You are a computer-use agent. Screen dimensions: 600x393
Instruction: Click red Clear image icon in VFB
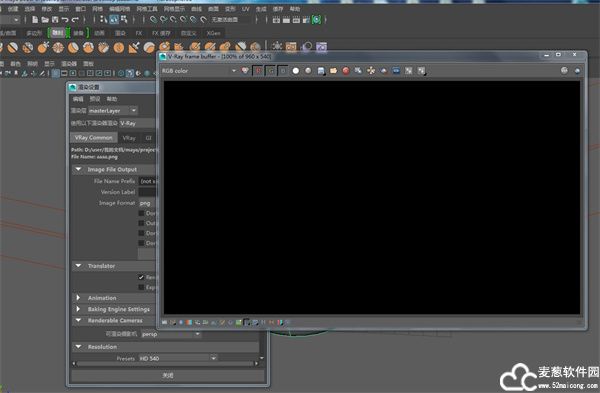pyautogui.click(x=346, y=70)
